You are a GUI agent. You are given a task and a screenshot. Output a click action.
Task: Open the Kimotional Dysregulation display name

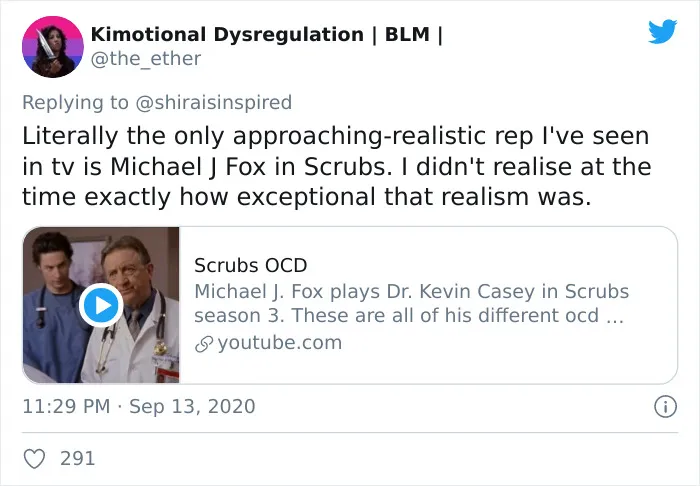[267, 34]
